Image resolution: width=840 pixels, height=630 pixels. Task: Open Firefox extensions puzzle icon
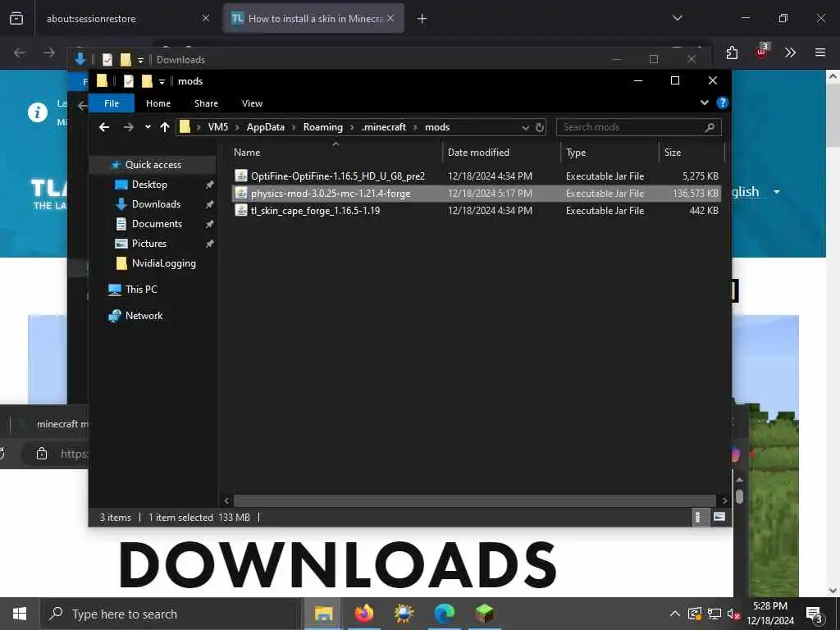pos(732,52)
